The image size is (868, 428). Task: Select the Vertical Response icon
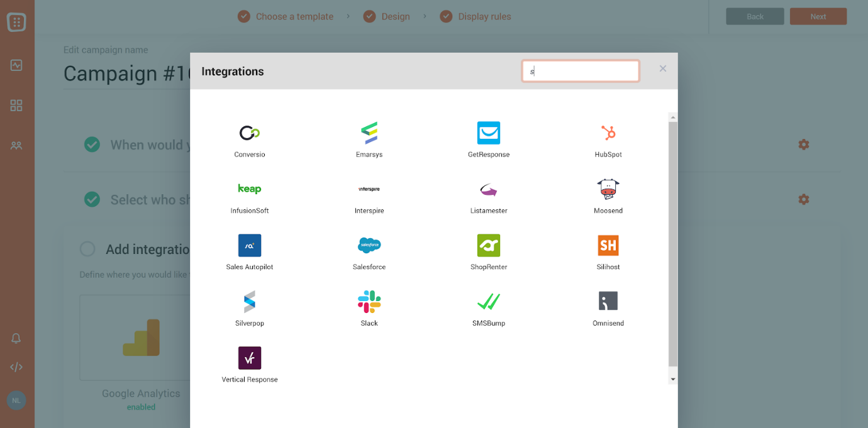click(250, 358)
